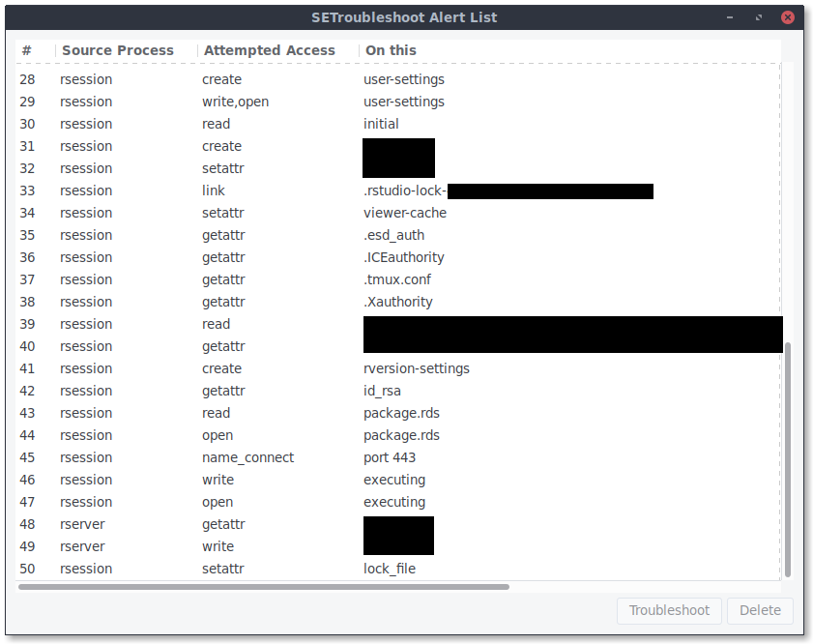Select alert 42 getattr id_rsa
The image size is (813, 644).
tap(397, 391)
